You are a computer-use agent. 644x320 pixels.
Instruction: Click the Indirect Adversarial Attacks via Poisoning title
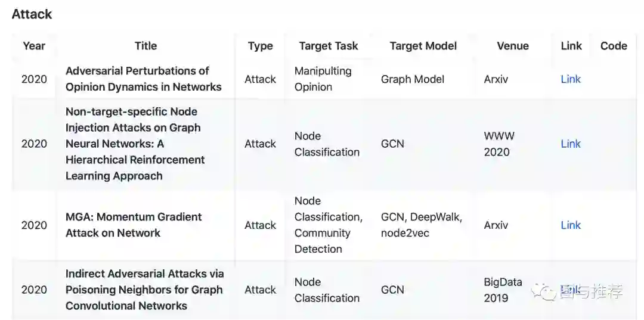[144, 290]
